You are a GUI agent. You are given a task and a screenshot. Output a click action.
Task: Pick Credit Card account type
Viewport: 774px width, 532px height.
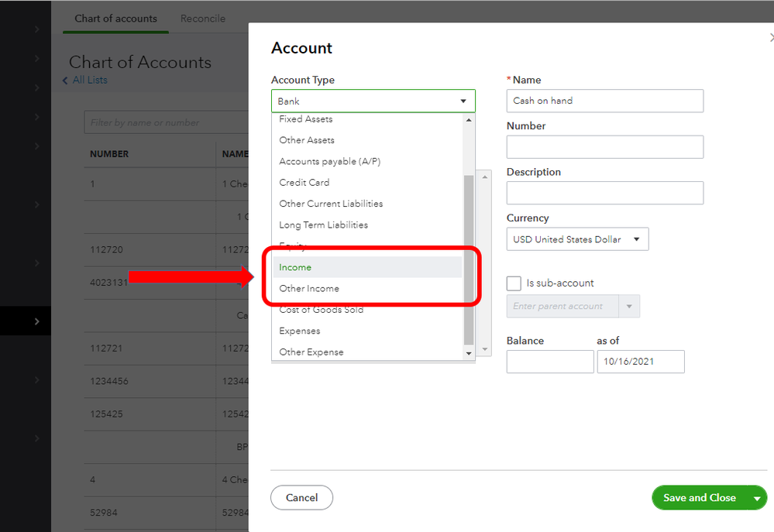point(304,183)
